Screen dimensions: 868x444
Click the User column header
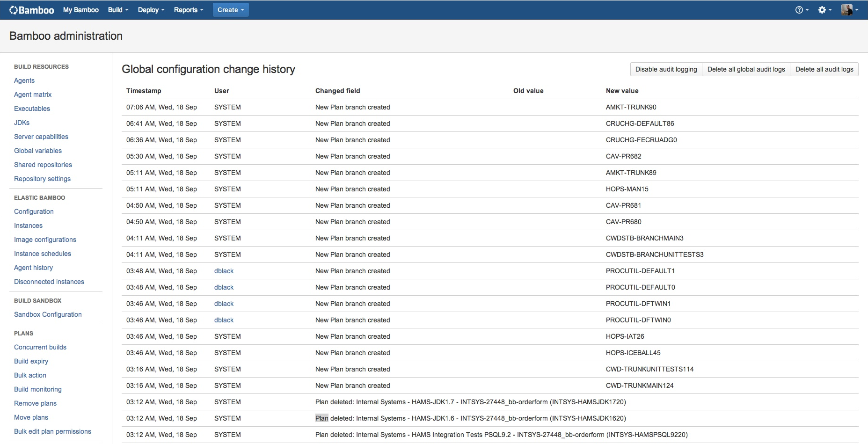(x=222, y=91)
